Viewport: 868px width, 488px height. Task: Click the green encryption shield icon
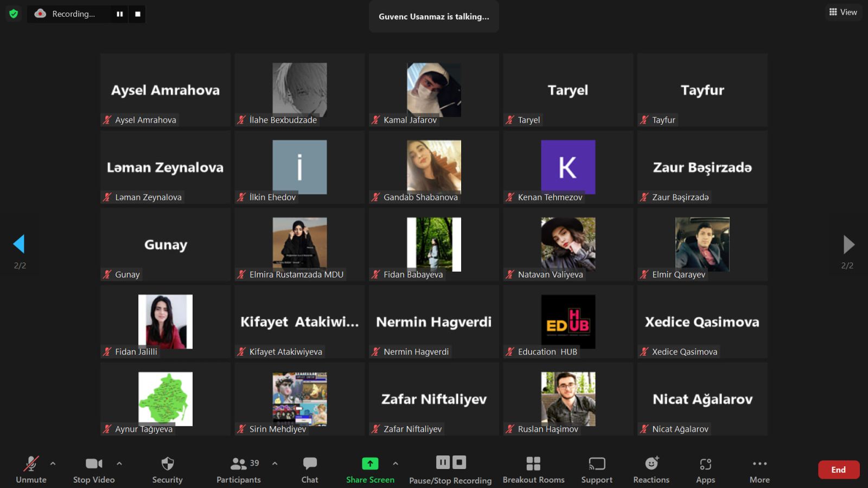coord(14,14)
